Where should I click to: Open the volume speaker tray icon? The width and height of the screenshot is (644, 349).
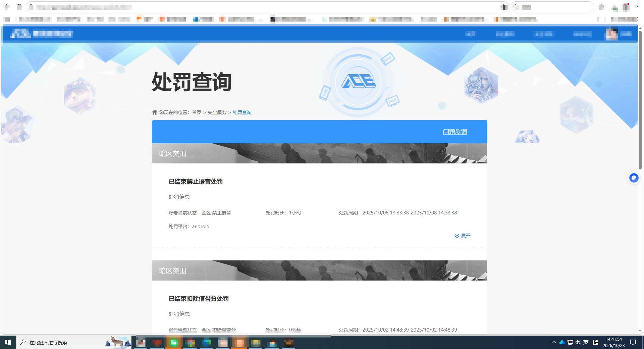point(578,342)
